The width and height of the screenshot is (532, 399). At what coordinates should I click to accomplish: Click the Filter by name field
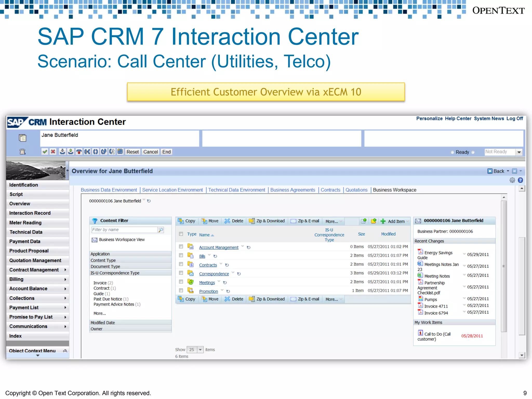coord(124,230)
